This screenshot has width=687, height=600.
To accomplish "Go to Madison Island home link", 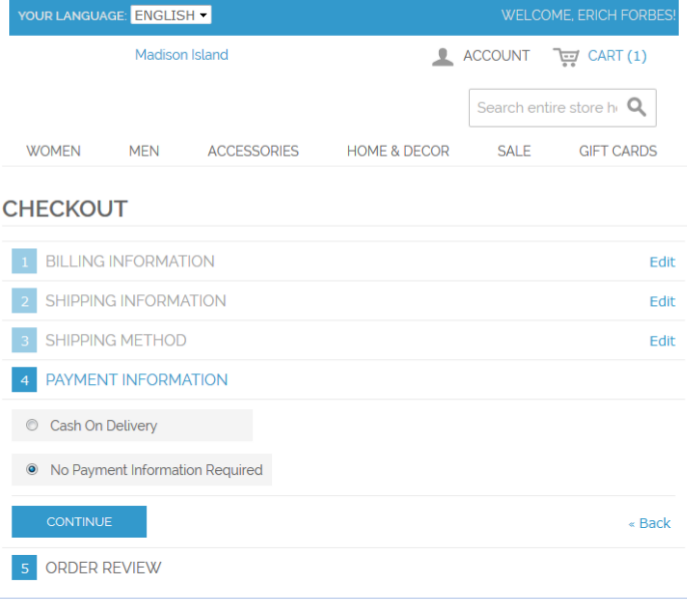I will click(x=181, y=55).
